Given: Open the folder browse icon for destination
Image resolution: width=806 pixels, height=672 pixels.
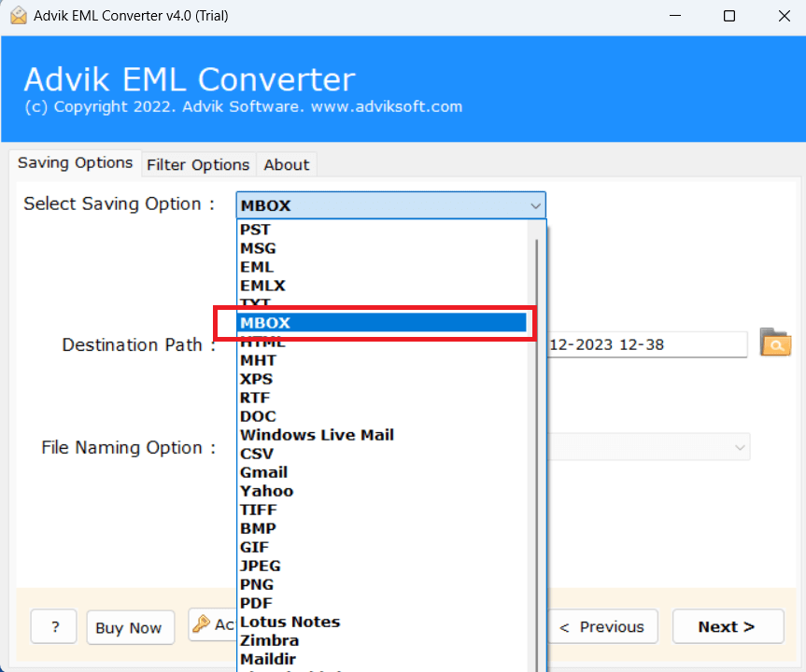Looking at the screenshot, I should point(776,343).
